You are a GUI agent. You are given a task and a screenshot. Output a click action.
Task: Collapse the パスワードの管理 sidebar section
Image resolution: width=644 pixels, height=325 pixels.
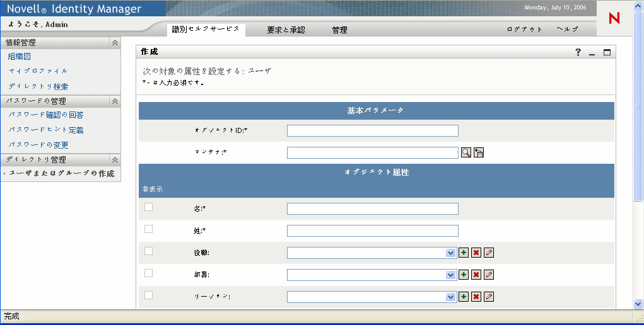(115, 101)
